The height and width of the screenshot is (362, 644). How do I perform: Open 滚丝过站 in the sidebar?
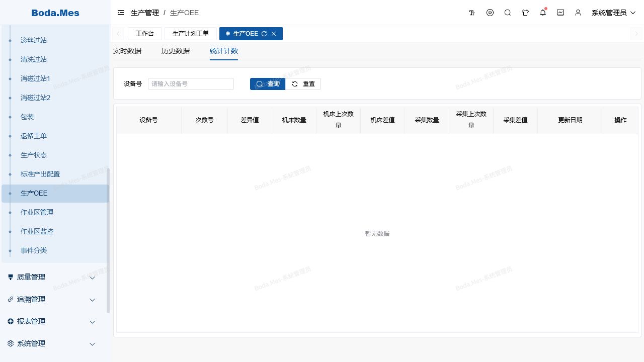click(x=55, y=40)
